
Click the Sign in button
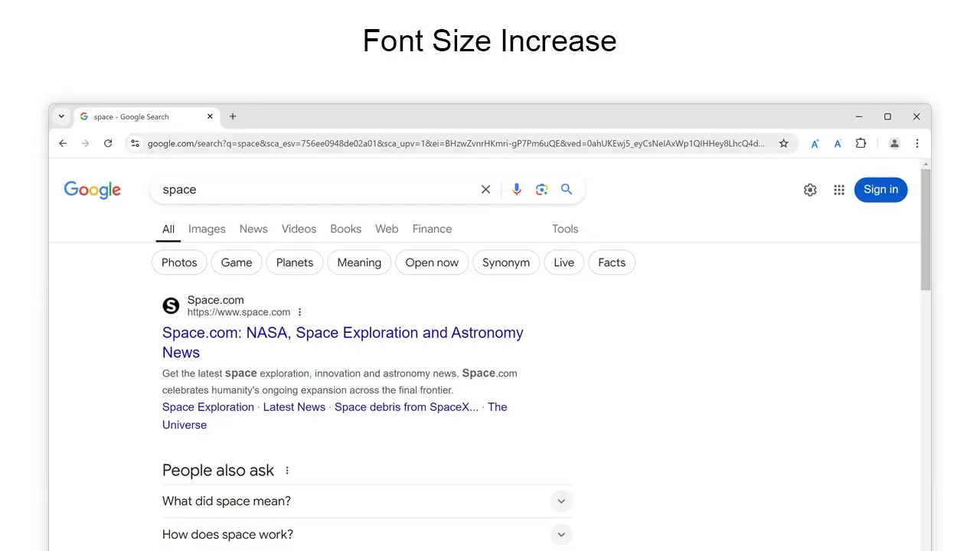(x=880, y=190)
